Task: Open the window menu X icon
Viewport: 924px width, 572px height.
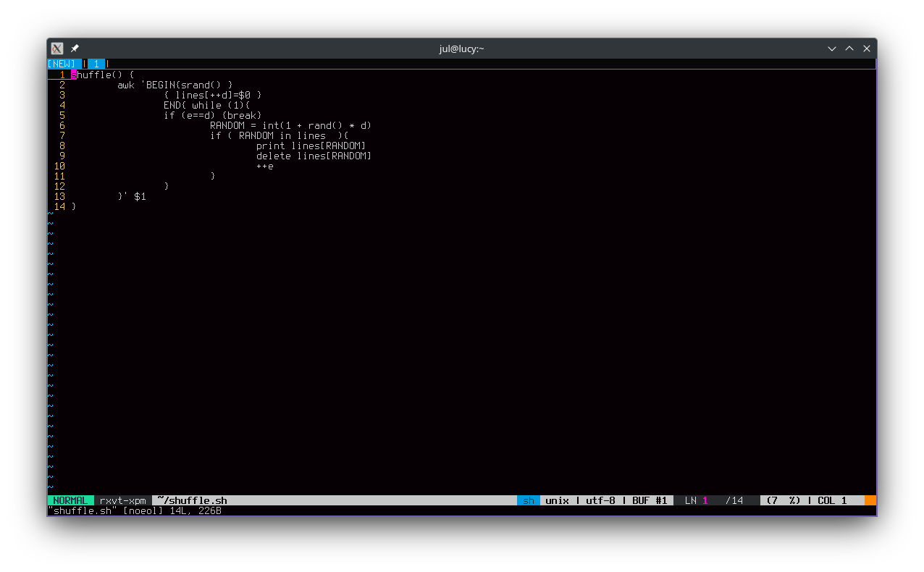Action: coord(57,49)
